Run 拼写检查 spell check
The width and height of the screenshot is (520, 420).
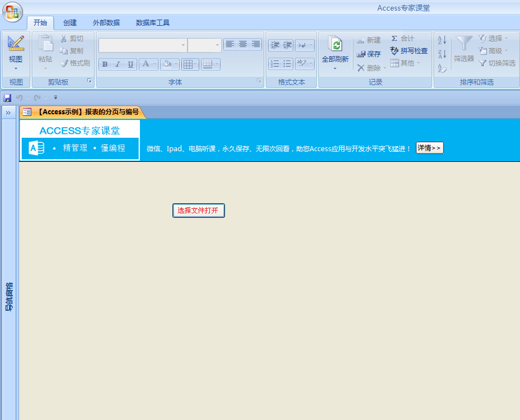(409, 51)
